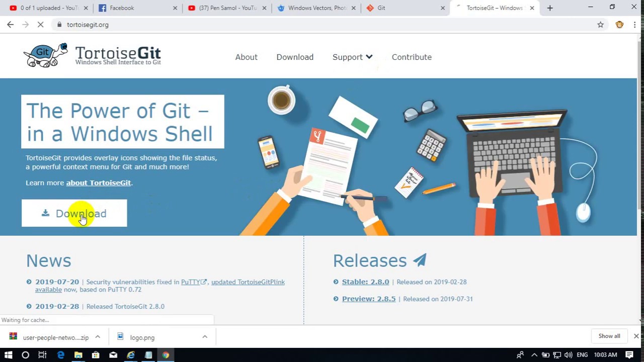Open Mail app from the taskbar

click(113, 355)
